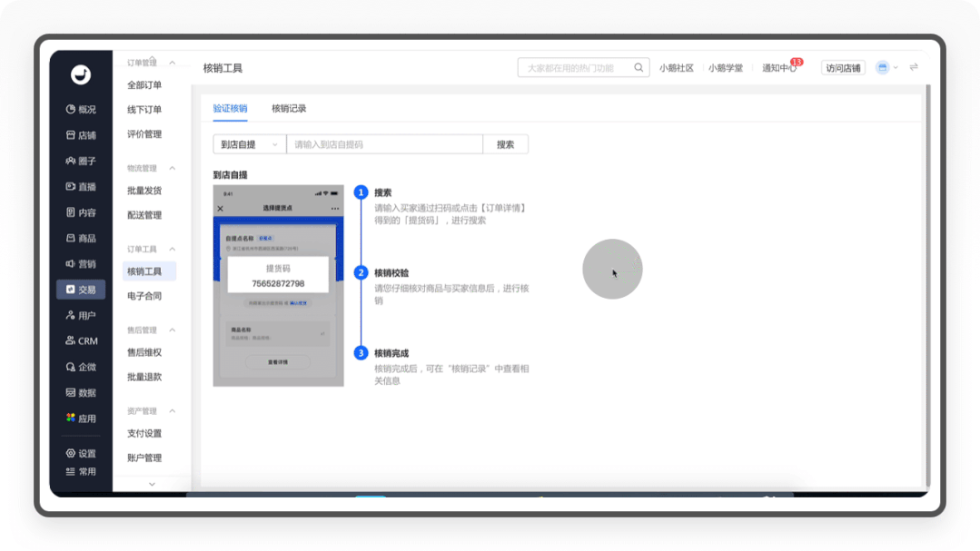Collapse 物流管理 group

coord(173,168)
